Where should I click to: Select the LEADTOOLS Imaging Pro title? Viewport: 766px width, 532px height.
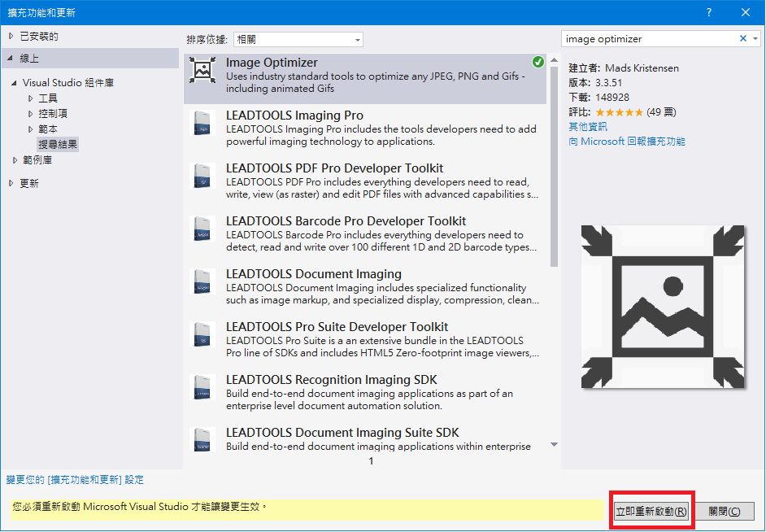coord(294,116)
